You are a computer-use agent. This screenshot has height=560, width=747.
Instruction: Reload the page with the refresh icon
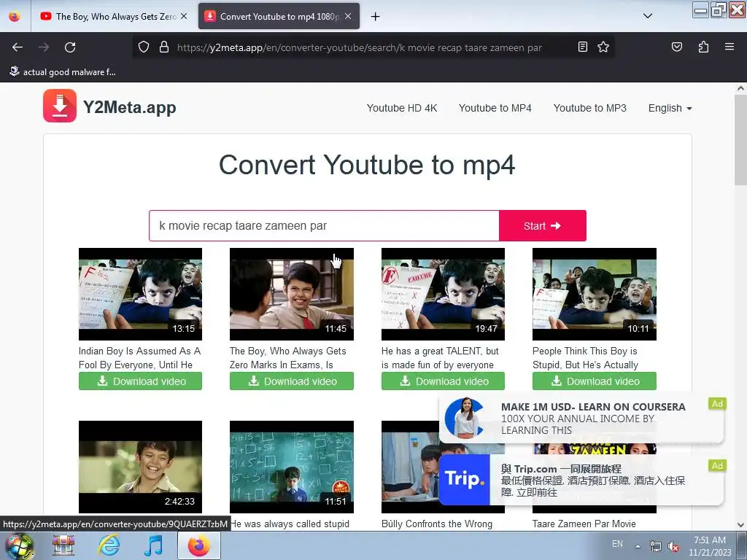point(70,47)
